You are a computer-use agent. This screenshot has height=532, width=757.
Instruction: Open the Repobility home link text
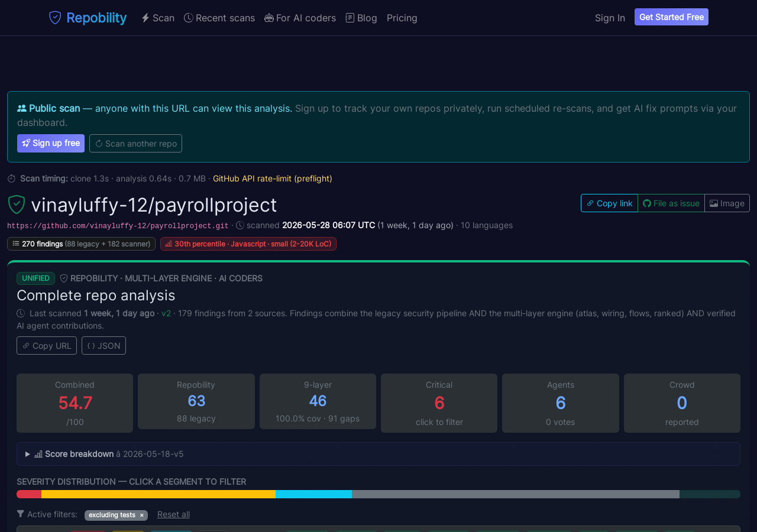pyautogui.click(x=96, y=18)
